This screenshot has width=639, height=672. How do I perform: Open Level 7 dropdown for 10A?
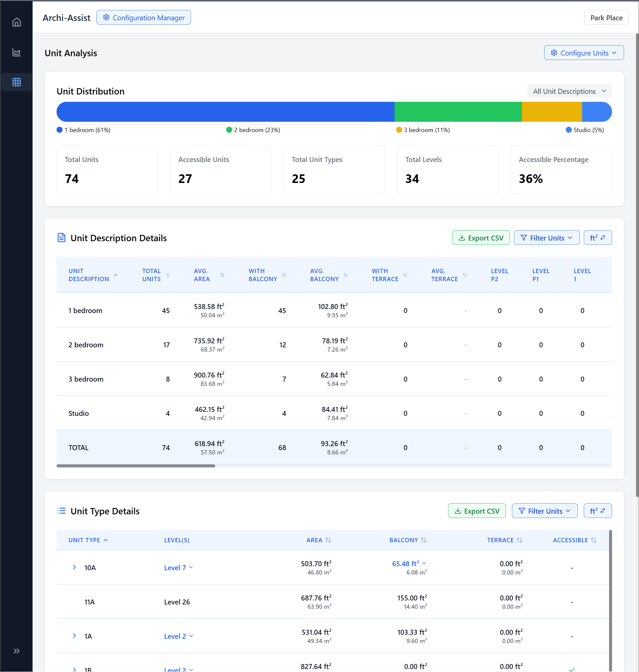pyautogui.click(x=179, y=568)
